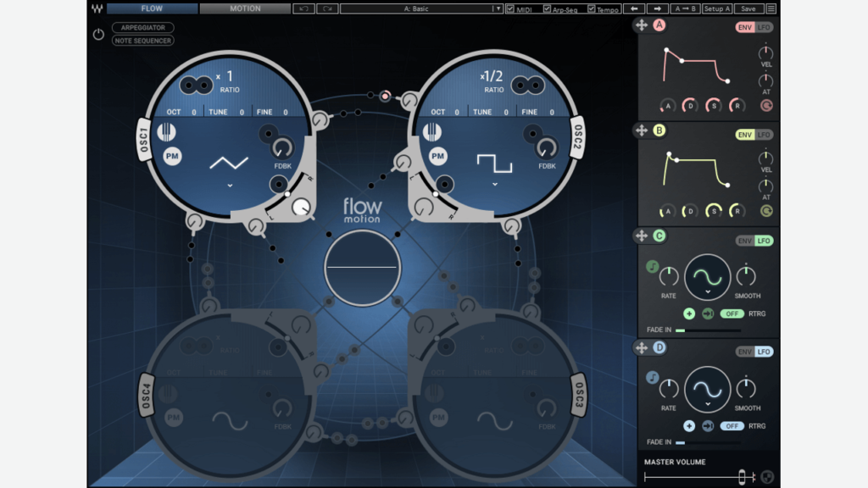
Task: Load next preset with right arrow
Action: tap(657, 8)
